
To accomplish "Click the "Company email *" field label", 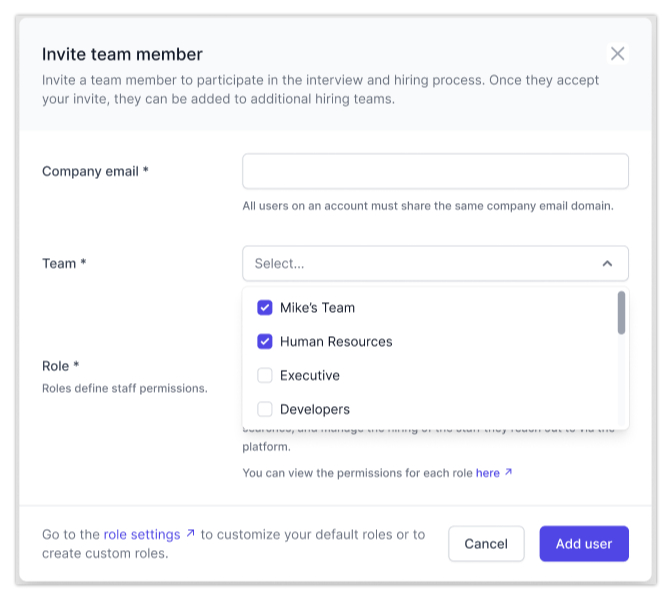I will coord(95,171).
